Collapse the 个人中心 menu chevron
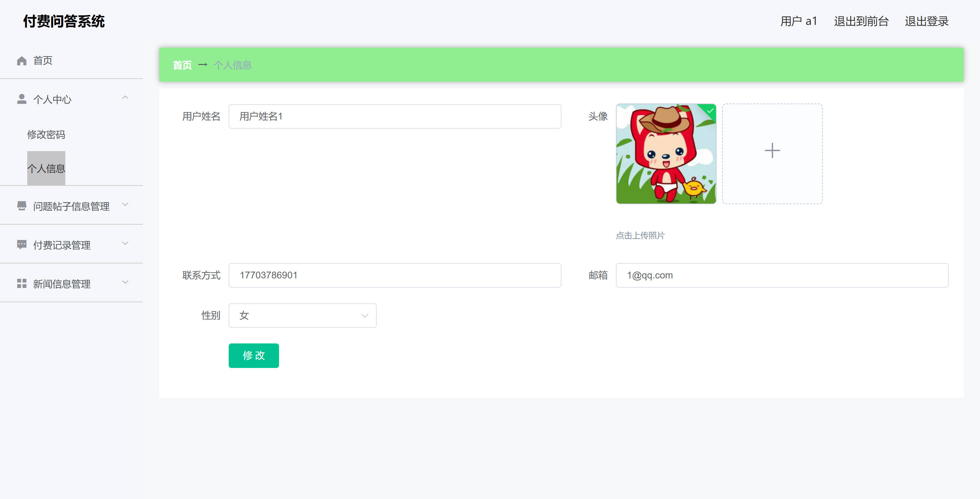Viewport: 980px width, 499px height. click(125, 98)
